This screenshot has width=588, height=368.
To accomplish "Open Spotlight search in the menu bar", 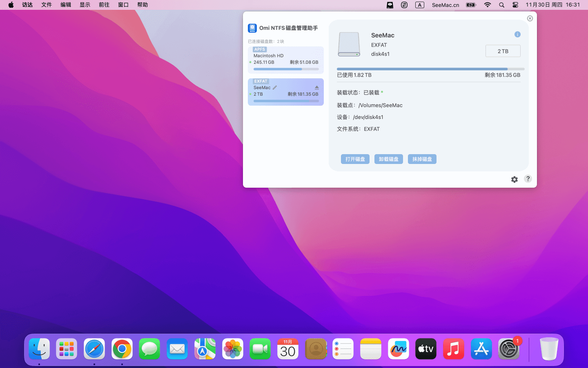I will [501, 5].
